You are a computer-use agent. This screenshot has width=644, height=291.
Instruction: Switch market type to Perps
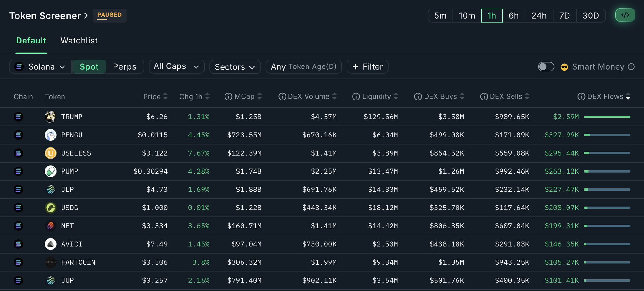(x=125, y=67)
